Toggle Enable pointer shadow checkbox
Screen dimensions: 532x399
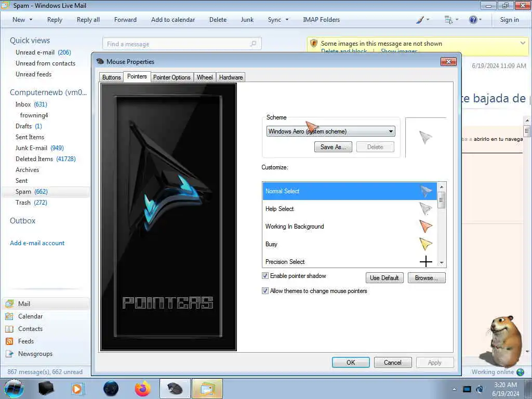[265, 276]
